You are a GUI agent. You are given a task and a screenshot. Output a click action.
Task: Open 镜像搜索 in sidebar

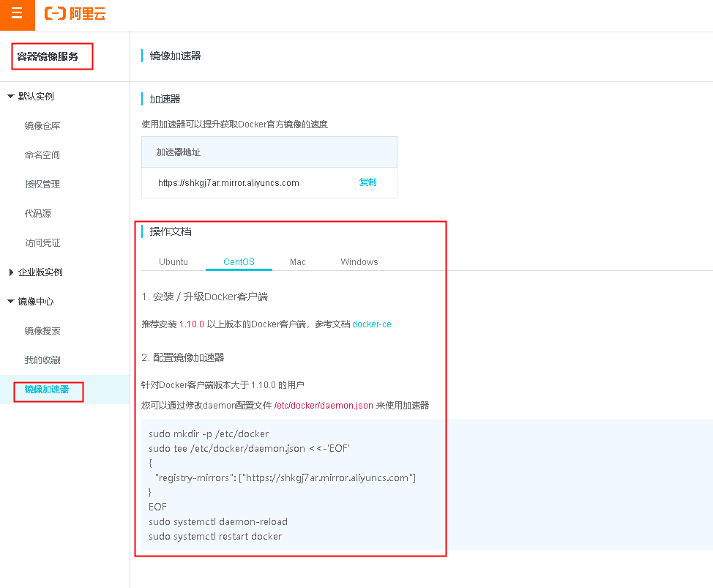pyautogui.click(x=42, y=330)
